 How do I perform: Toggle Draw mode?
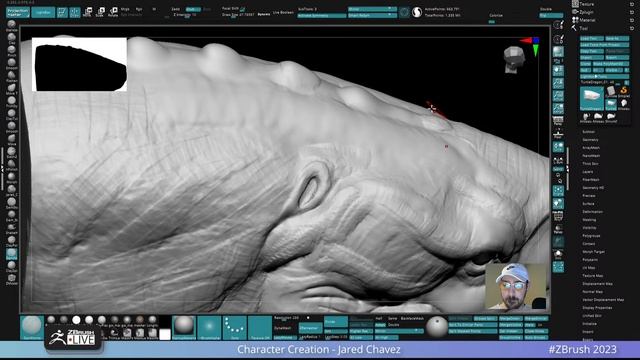coord(75,12)
